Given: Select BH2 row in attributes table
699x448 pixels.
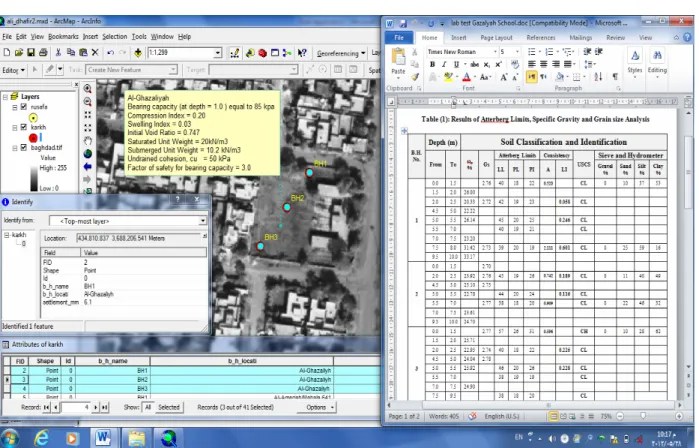Looking at the screenshot, I should (x=192, y=380).
